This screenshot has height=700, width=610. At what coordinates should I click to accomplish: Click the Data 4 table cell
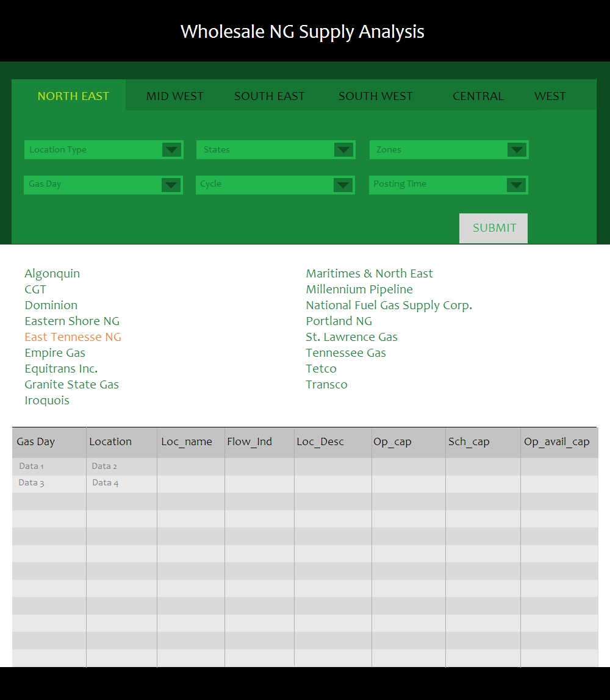click(x=121, y=484)
